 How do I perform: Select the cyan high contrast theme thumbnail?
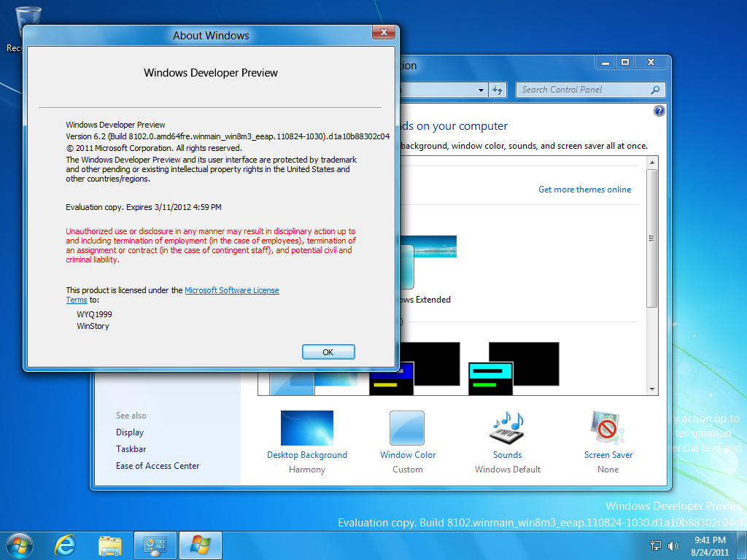[x=514, y=368]
